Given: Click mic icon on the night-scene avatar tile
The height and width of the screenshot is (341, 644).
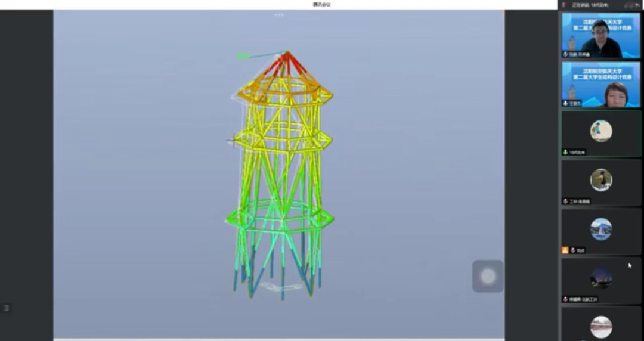Looking at the screenshot, I should pos(565,299).
